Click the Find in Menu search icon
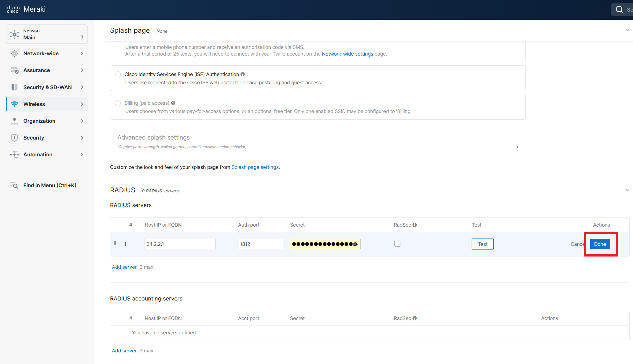This screenshot has width=633, height=364. (14, 185)
